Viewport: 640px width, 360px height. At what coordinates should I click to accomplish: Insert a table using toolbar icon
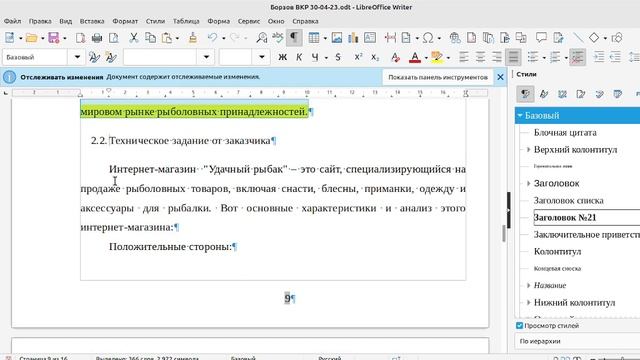313,38
